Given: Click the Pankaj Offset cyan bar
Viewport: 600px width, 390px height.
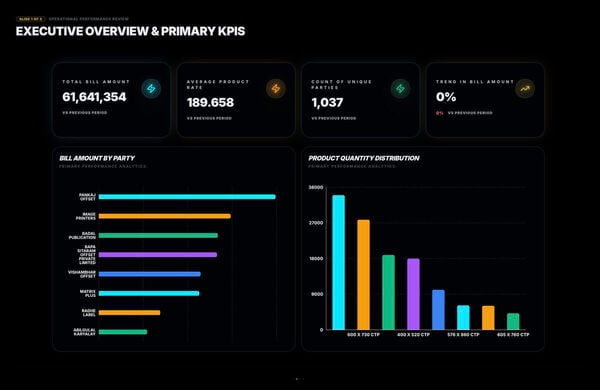Looking at the screenshot, I should (x=187, y=197).
